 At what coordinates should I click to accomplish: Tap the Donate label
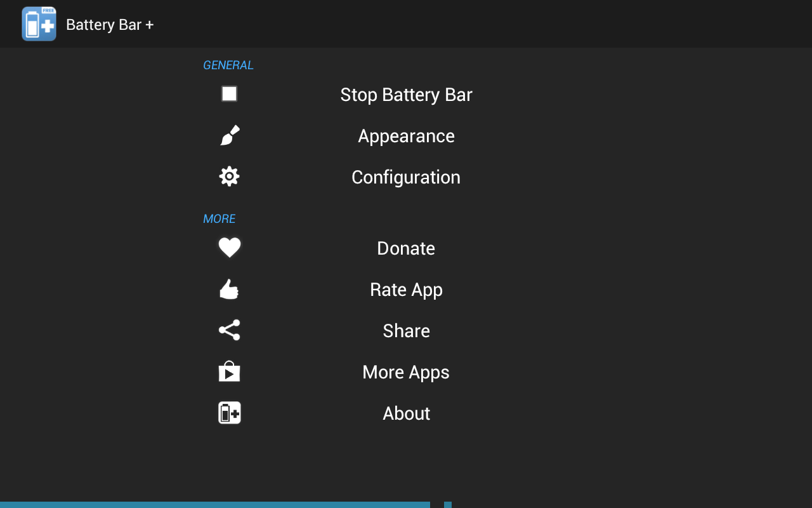[406, 248]
